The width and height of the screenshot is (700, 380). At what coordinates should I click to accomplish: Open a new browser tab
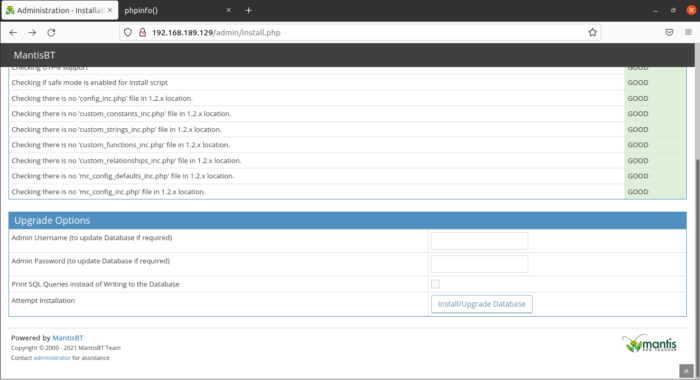(x=249, y=10)
